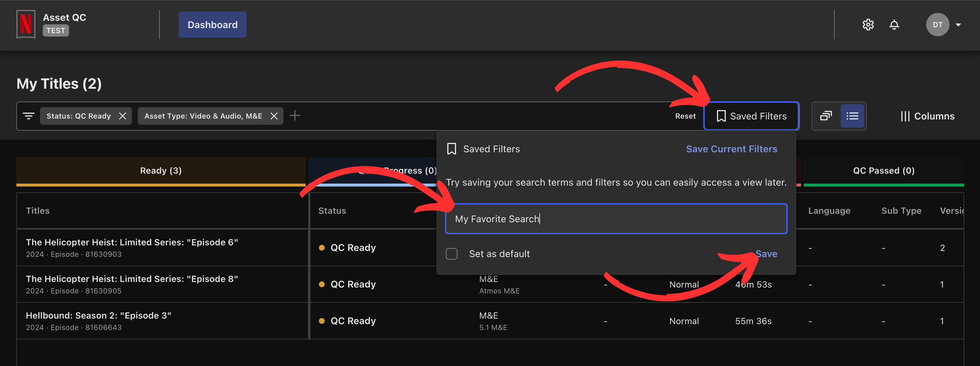The image size is (980, 366).
Task: Remove the Status: QC Ready filter
Action: [123, 116]
